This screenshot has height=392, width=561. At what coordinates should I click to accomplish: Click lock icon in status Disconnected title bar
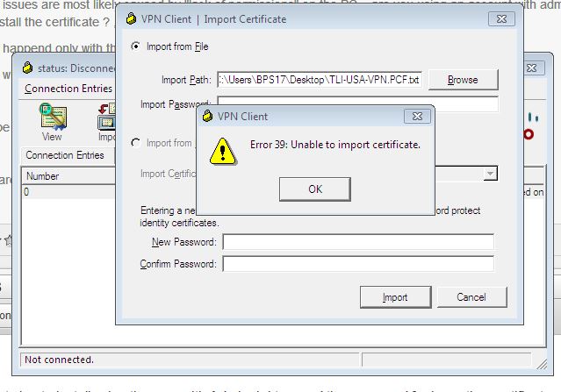click(x=27, y=68)
